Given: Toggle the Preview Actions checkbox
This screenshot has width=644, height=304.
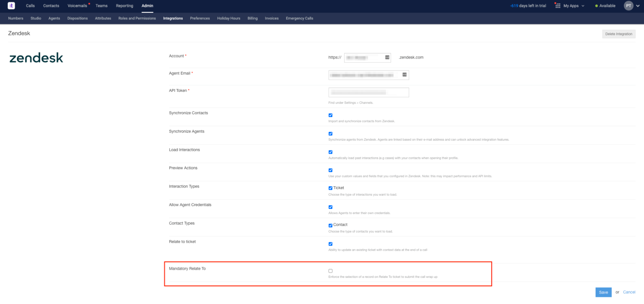Looking at the screenshot, I should (330, 170).
